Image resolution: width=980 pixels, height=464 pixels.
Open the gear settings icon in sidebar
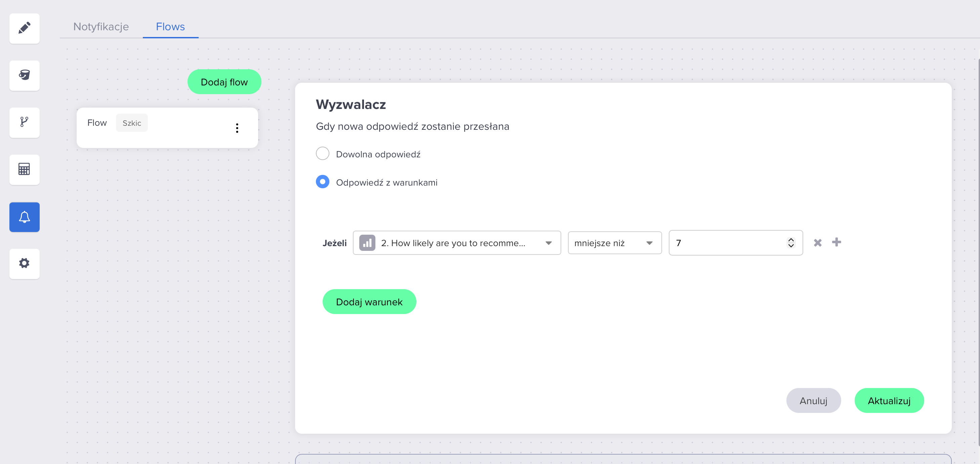24,263
